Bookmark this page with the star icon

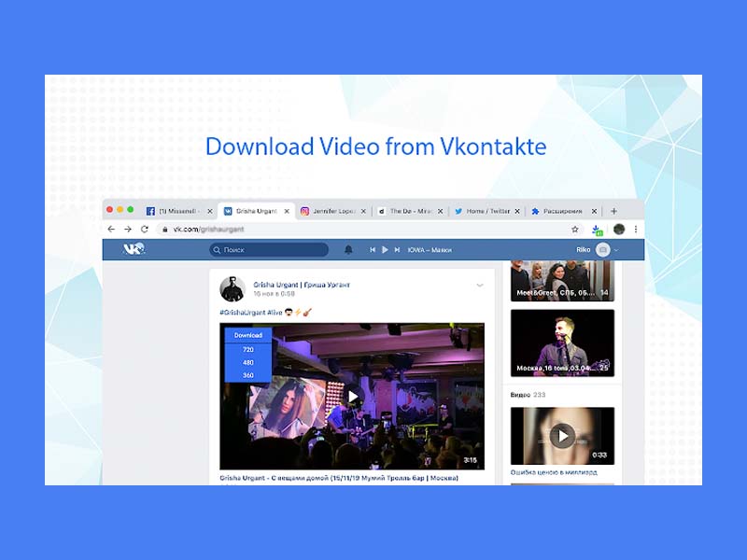click(x=575, y=229)
